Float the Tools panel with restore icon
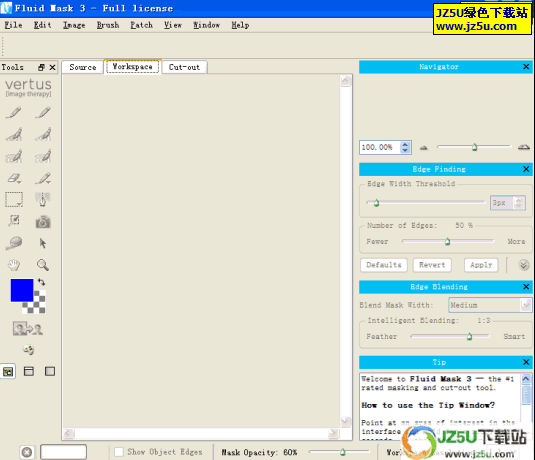Image resolution: width=535 pixels, height=460 pixels. [x=41, y=67]
